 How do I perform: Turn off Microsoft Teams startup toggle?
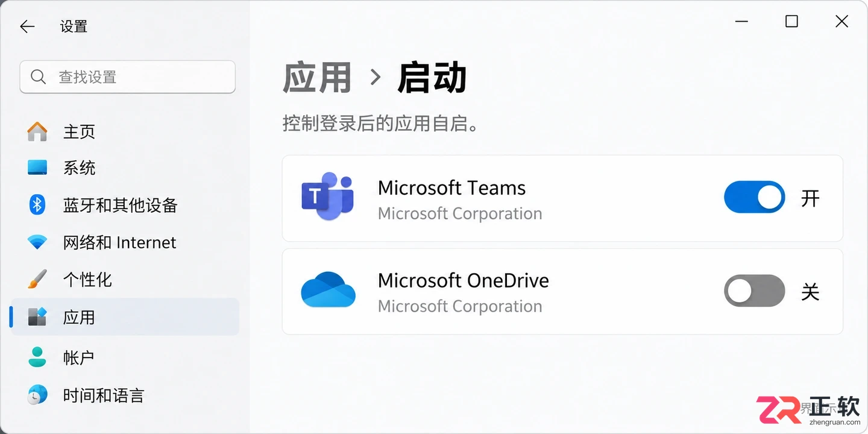click(x=754, y=197)
